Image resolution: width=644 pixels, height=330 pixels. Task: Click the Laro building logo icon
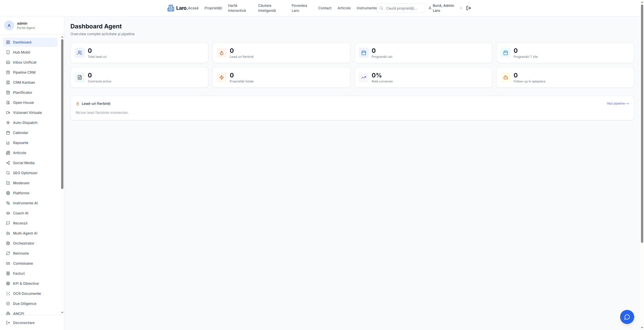tap(171, 8)
